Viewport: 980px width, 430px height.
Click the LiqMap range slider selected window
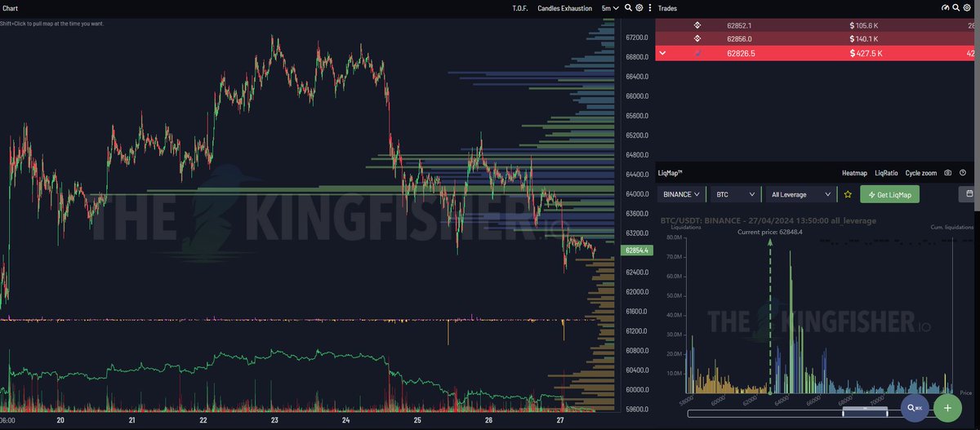click(x=866, y=412)
